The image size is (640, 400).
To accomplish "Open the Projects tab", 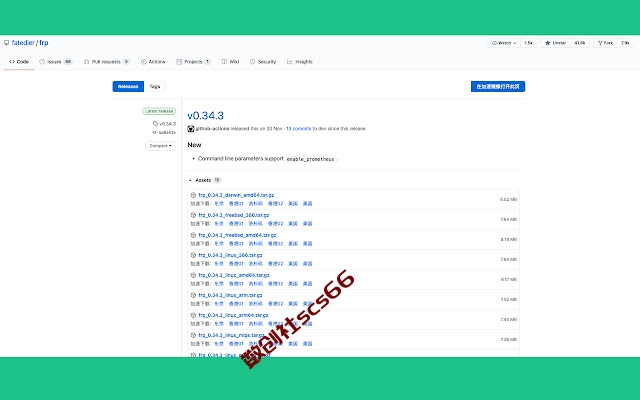I will [193, 62].
